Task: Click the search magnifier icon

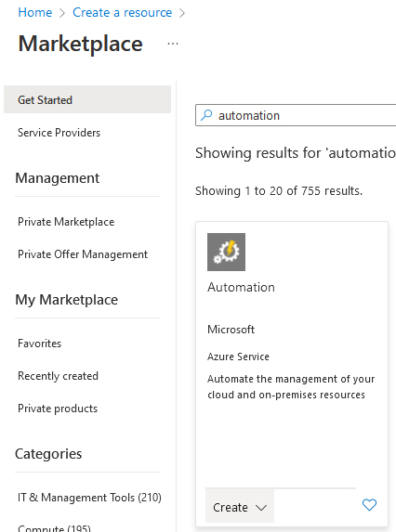Action: click(206, 115)
